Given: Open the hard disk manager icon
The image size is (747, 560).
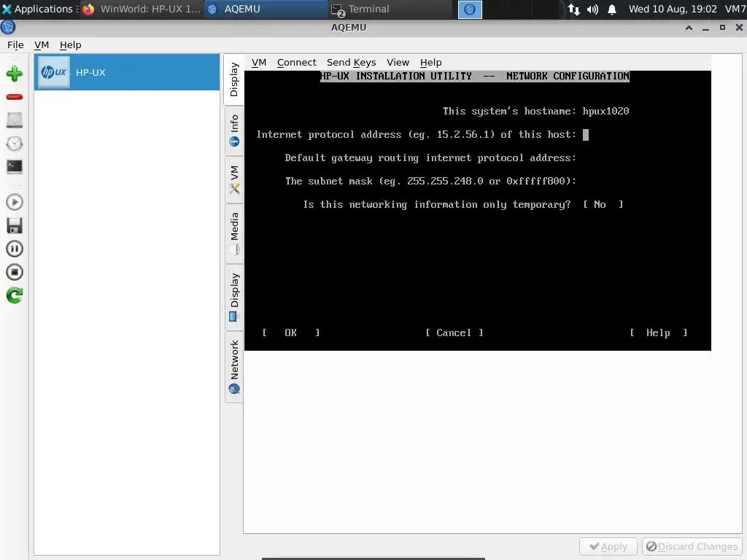Looking at the screenshot, I should click(x=15, y=120).
